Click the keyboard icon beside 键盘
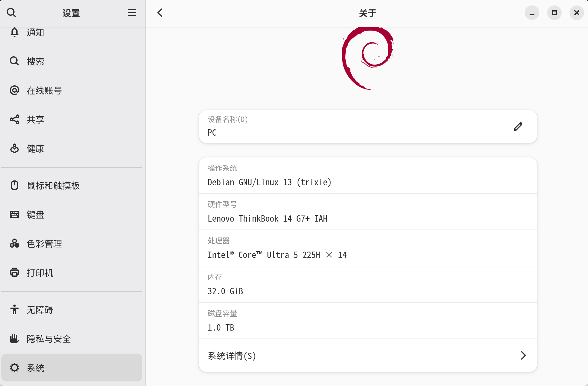 [x=15, y=214]
